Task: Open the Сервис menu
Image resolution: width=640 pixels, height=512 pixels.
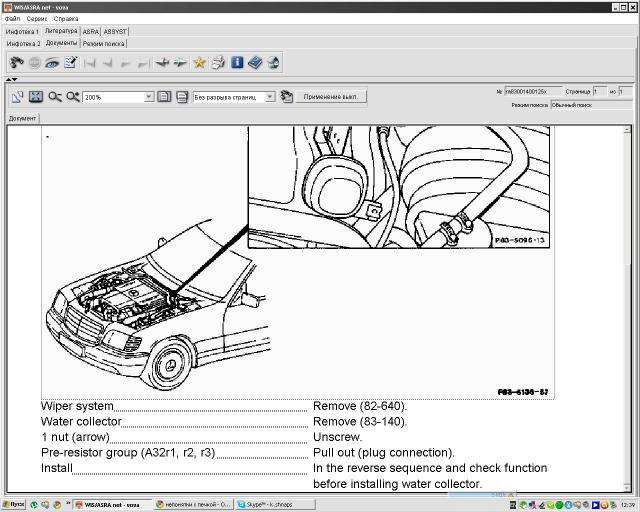Action: click(36, 19)
